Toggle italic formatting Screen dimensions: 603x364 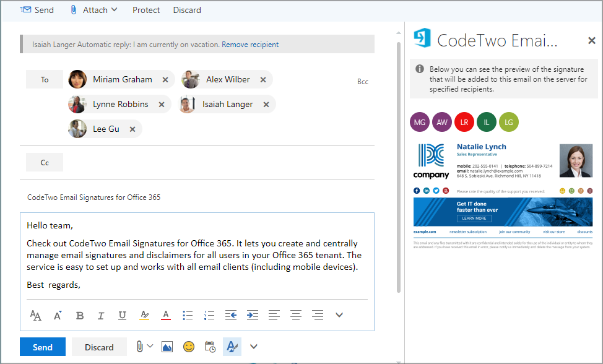point(101,316)
